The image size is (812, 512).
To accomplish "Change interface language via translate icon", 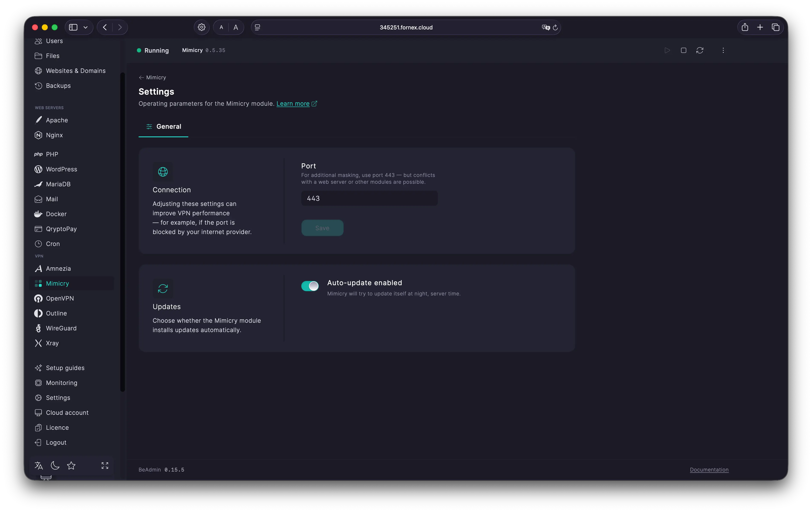I will coord(39,466).
